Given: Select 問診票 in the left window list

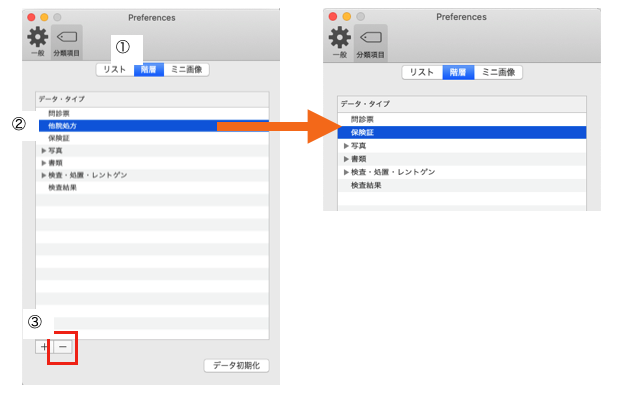Looking at the screenshot, I should point(62,114).
